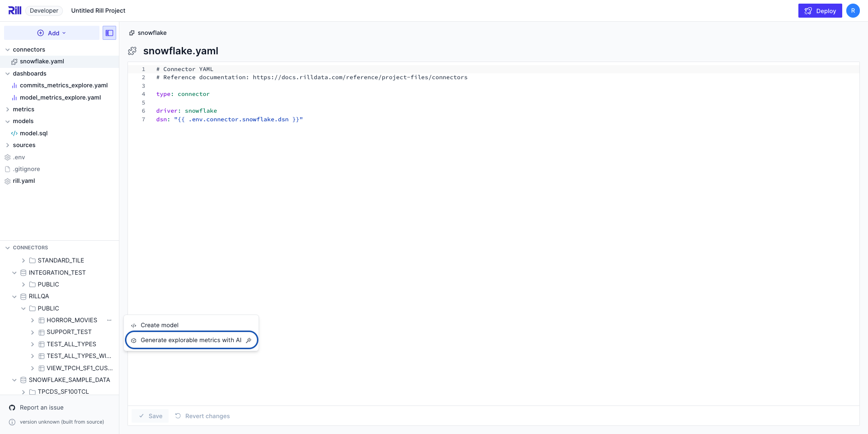Click the rill.yaml settings icon

pyautogui.click(x=7, y=181)
